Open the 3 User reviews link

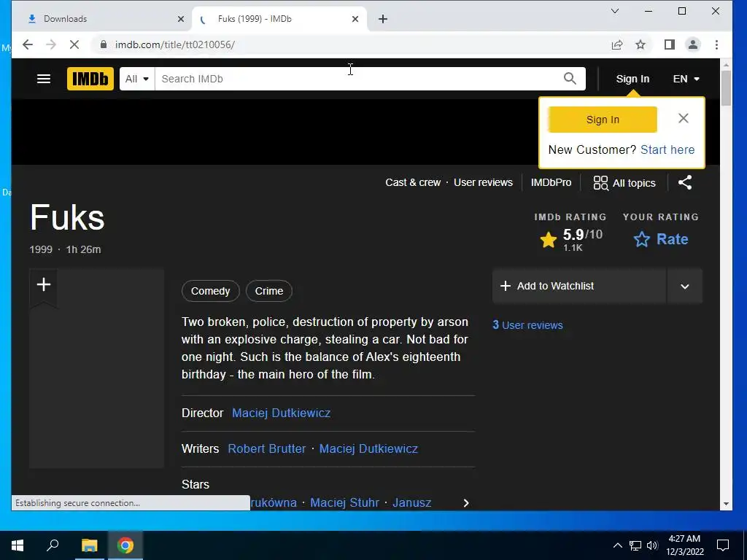tap(527, 325)
